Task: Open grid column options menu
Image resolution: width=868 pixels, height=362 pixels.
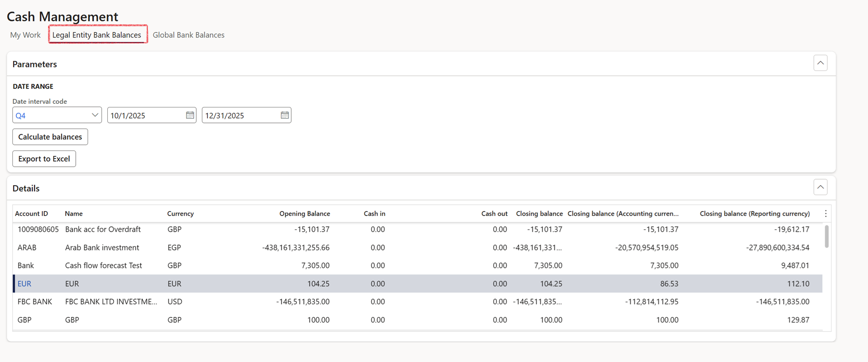Action: tap(826, 213)
